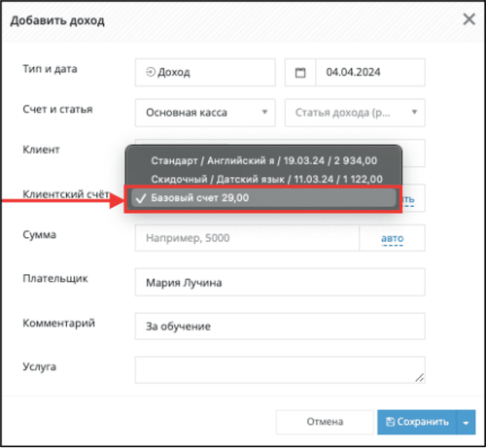Image resolution: width=486 pixels, height=448 pixels.
Task: Click the date field 04.04.2024
Action: (x=370, y=72)
